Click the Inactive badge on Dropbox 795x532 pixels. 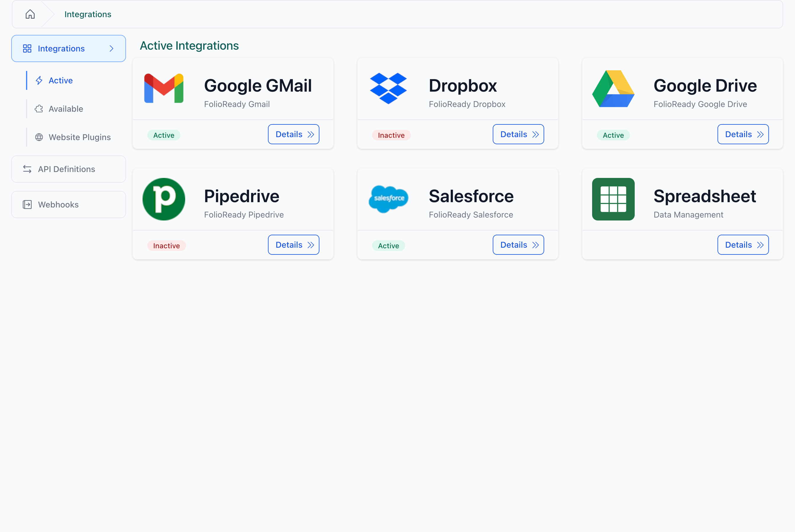[391, 135]
